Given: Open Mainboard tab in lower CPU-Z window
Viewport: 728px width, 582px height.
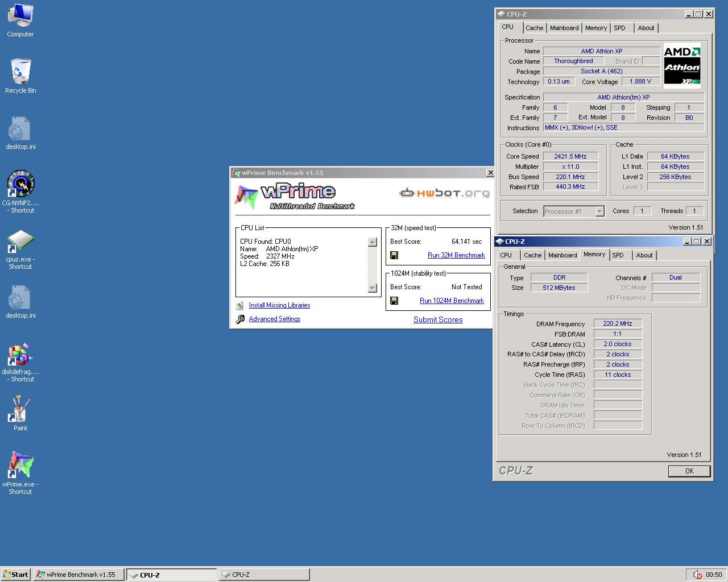Looking at the screenshot, I should [x=562, y=255].
